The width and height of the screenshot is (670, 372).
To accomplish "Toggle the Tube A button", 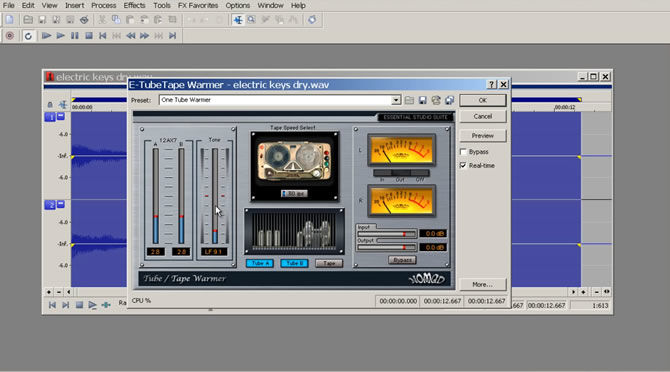I will pos(260,263).
